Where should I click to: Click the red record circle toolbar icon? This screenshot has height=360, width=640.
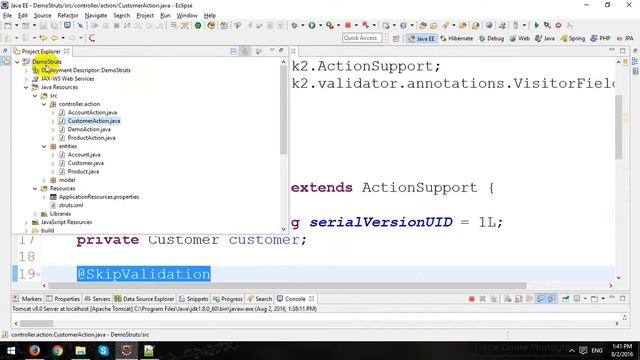pyautogui.click(x=558, y=25)
